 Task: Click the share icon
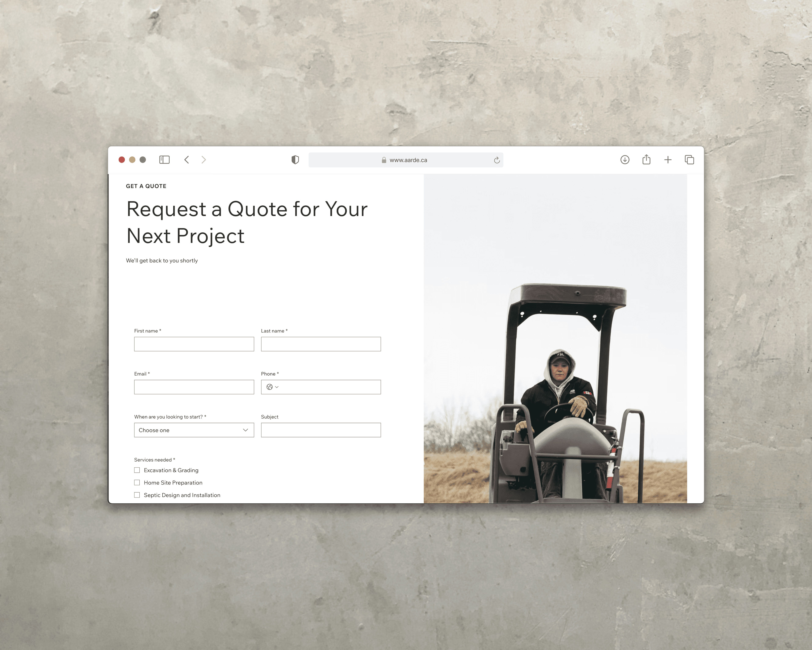(646, 159)
